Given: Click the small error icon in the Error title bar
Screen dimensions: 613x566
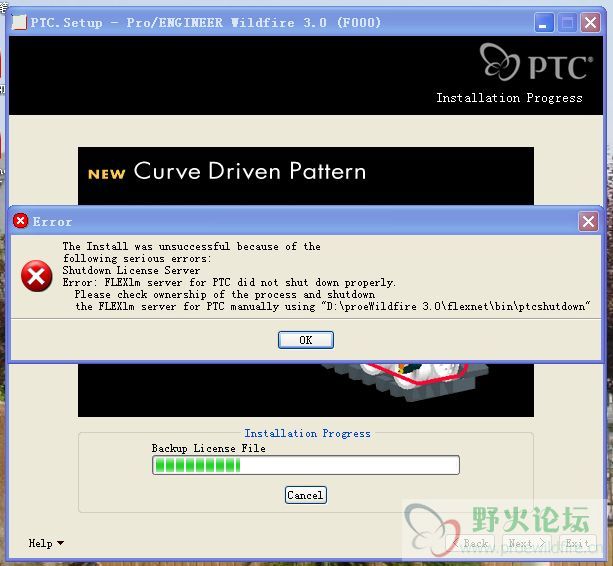Looking at the screenshot, I should point(20,221).
